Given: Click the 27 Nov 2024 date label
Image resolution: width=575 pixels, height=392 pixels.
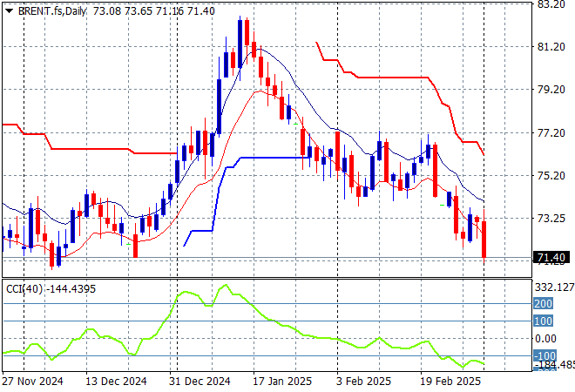Looking at the screenshot, I should (33, 382).
